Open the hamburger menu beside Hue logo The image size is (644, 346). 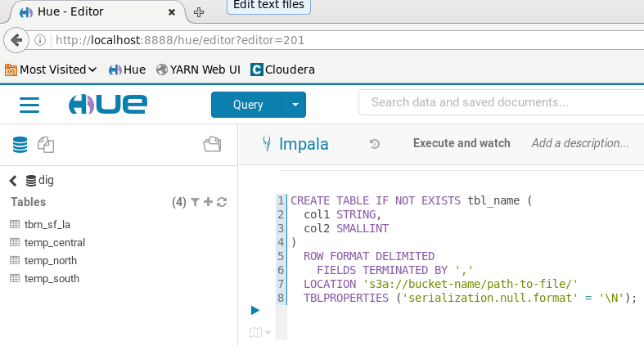(29, 105)
